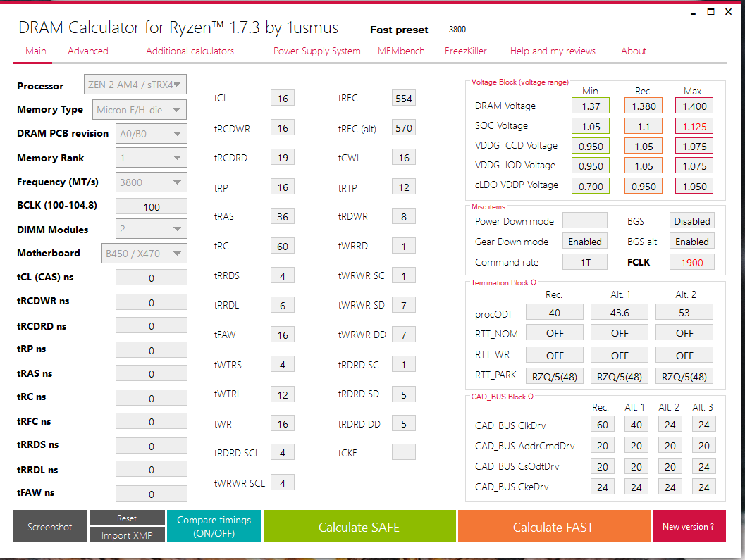Click Gear Down mode Enabled value
Viewport: 745px width, 560px height.
[585, 242]
